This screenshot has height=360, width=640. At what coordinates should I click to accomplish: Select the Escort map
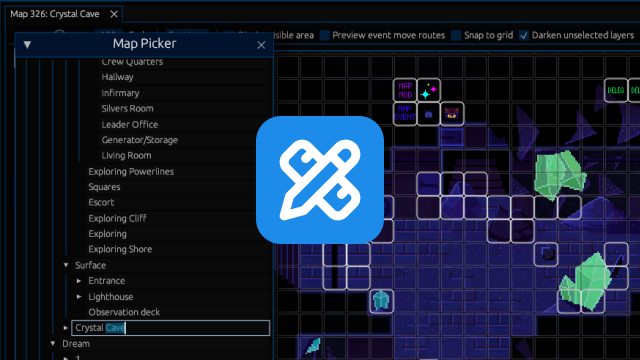(101, 202)
